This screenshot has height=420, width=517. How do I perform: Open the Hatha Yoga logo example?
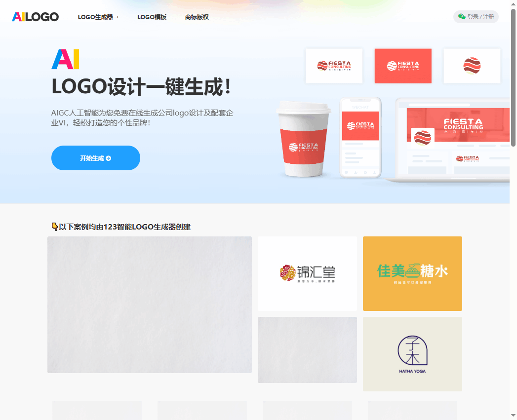pyautogui.click(x=412, y=354)
